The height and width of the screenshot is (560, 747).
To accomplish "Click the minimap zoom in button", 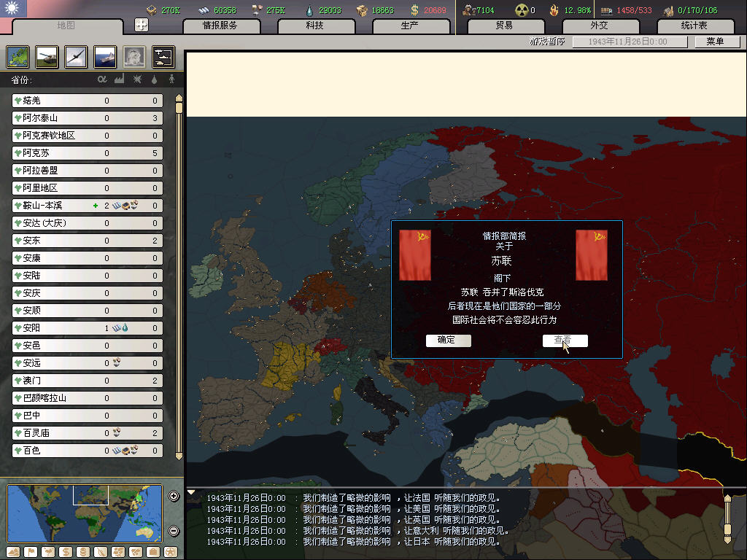I will click(174, 497).
